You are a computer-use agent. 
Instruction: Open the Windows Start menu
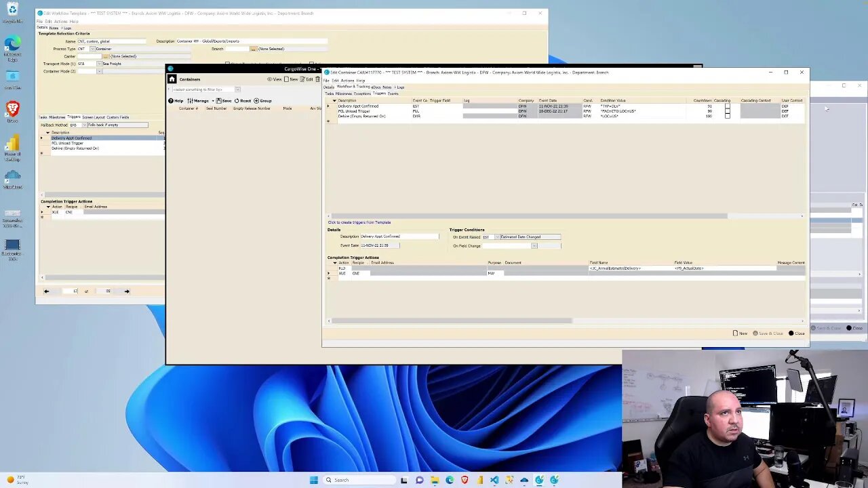tap(313, 480)
